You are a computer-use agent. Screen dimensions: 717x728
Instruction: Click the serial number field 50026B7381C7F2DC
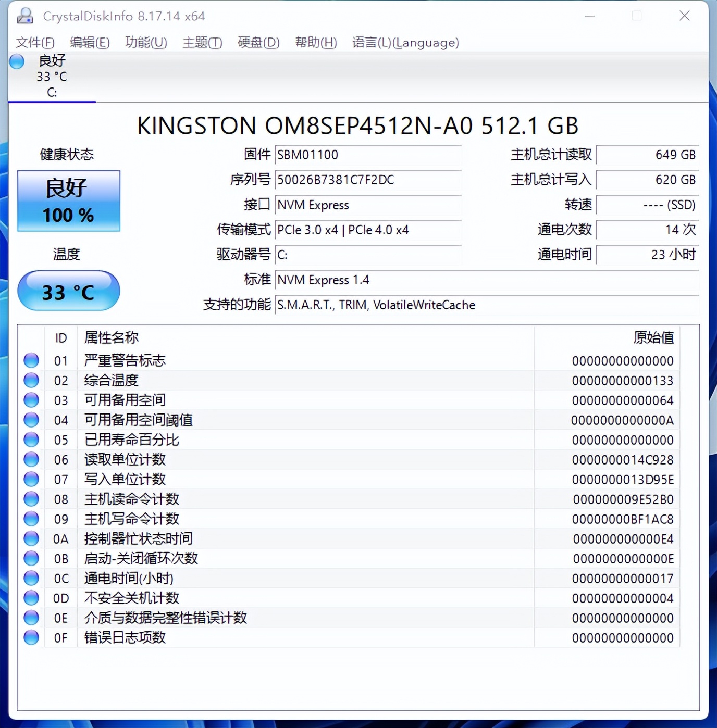pos(367,180)
